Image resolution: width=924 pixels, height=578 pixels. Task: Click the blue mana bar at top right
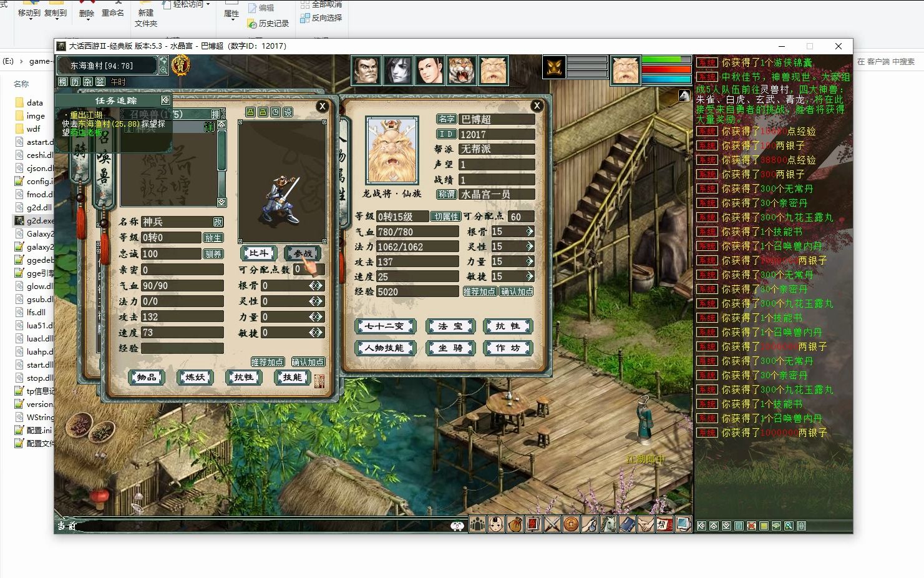[x=666, y=79]
